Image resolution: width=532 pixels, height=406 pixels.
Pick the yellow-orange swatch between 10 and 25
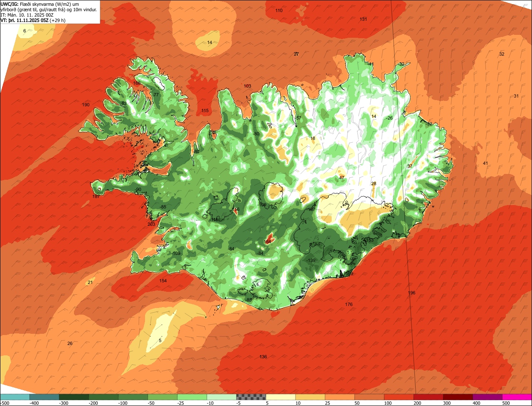pyautogui.click(x=310, y=397)
